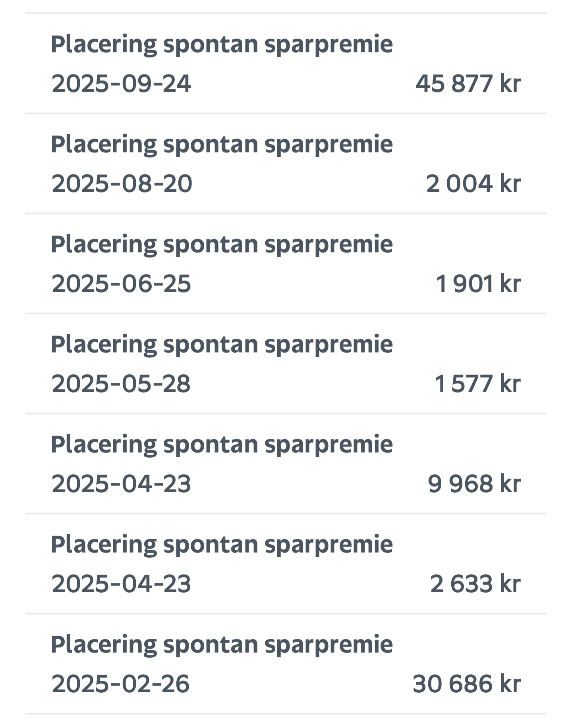Image resolution: width=572 pixels, height=728 pixels.
Task: Click the title above date 2025-08-20
Action: coord(222,144)
